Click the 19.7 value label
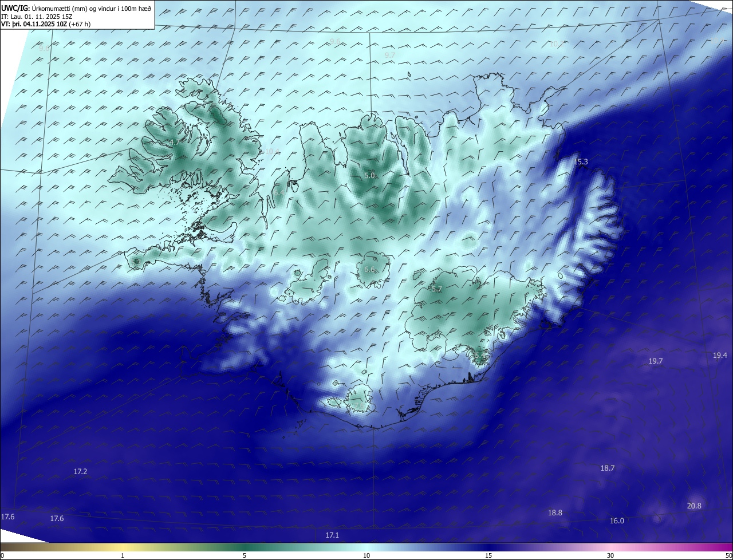The image size is (733, 560). click(x=656, y=361)
